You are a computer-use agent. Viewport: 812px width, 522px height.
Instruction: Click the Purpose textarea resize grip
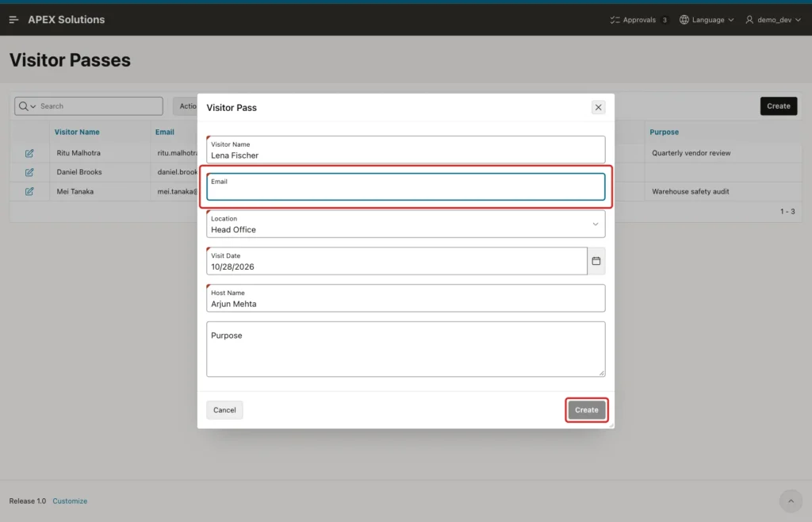pos(602,373)
